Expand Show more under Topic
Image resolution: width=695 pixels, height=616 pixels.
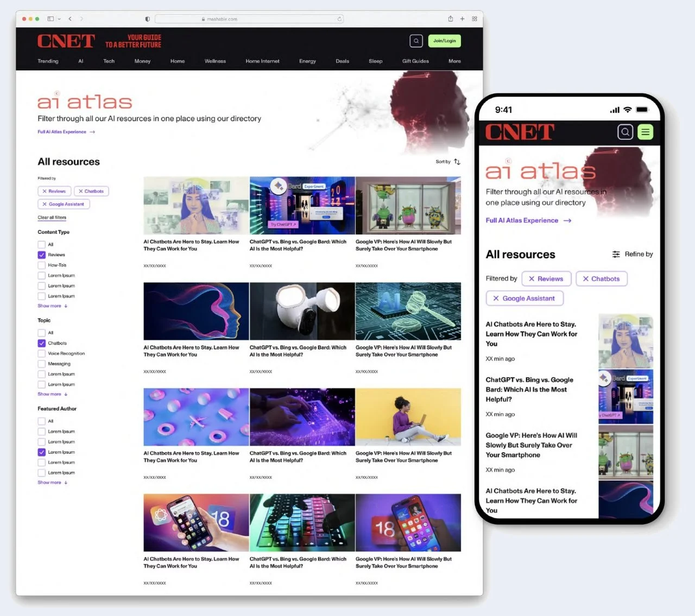52,394
